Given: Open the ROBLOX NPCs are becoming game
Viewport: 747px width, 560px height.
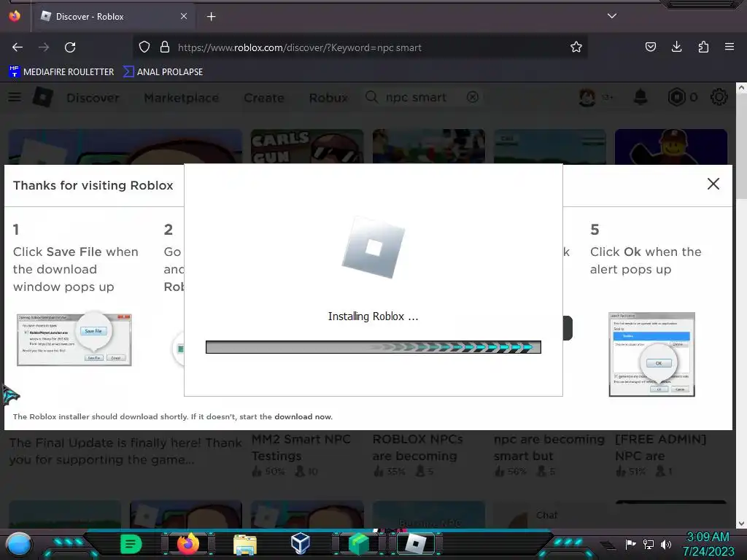Looking at the screenshot, I should click(x=418, y=447).
